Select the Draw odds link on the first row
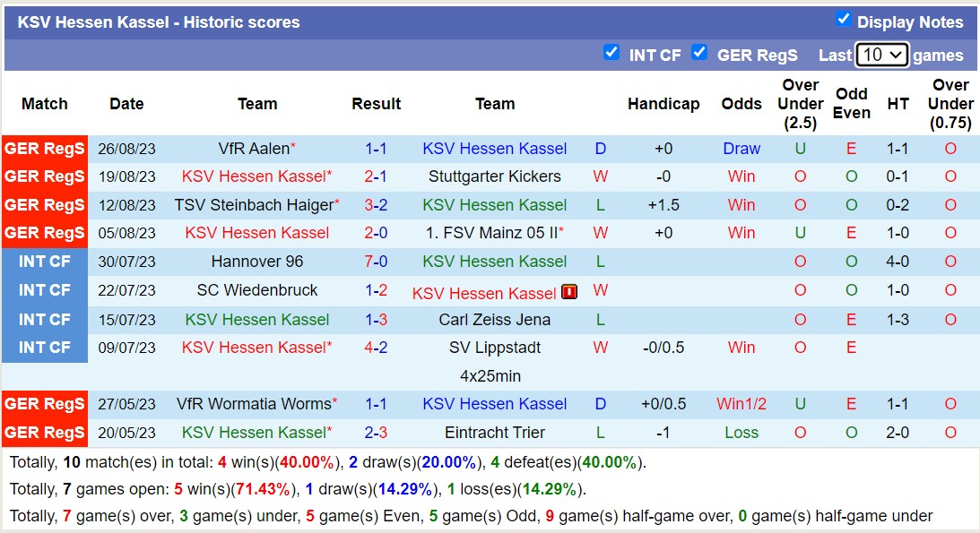Screen dimensions: 980x533 point(742,149)
